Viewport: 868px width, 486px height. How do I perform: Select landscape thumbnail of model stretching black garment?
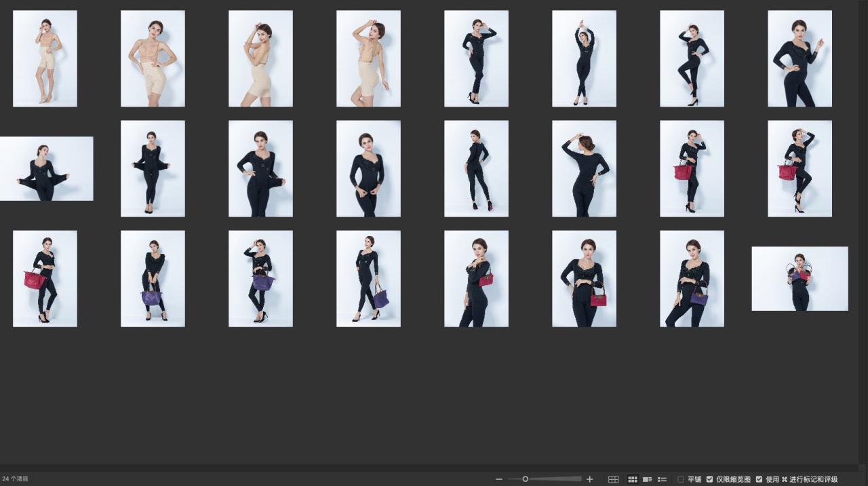pyautogui.click(x=46, y=169)
